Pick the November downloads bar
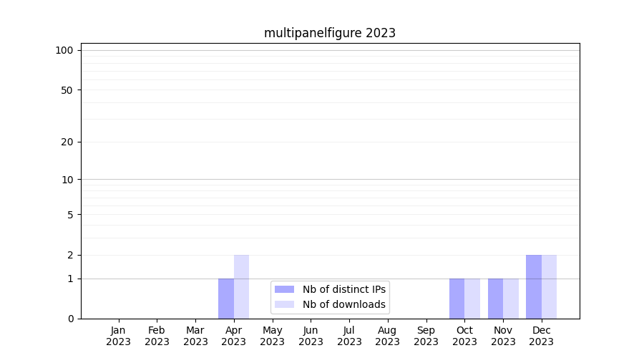The height and width of the screenshot is (358, 644). (511, 299)
